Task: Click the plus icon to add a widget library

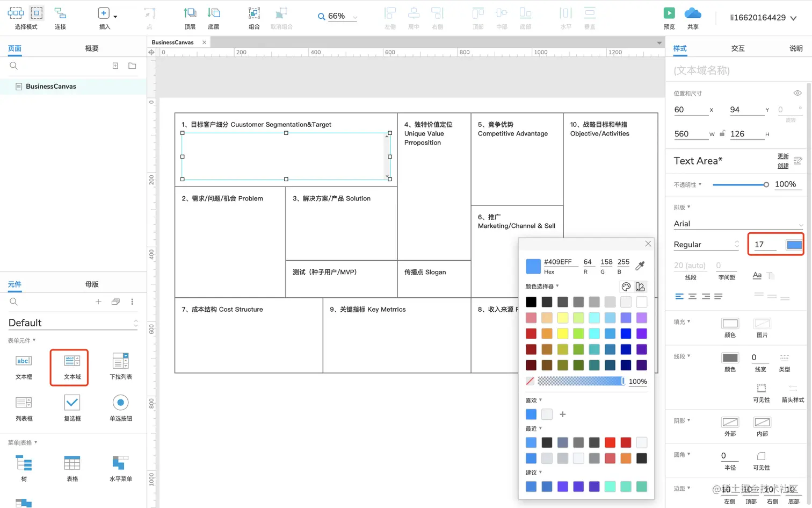Action: click(98, 302)
